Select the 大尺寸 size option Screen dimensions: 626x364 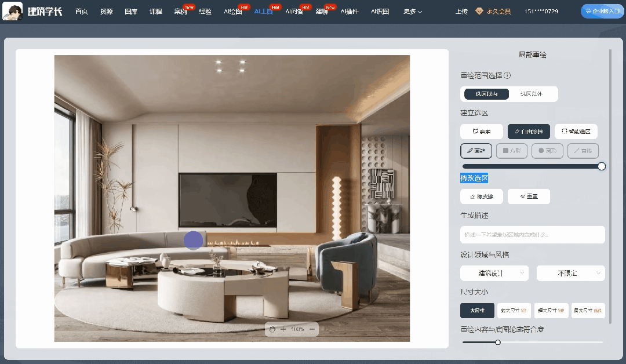tap(477, 311)
